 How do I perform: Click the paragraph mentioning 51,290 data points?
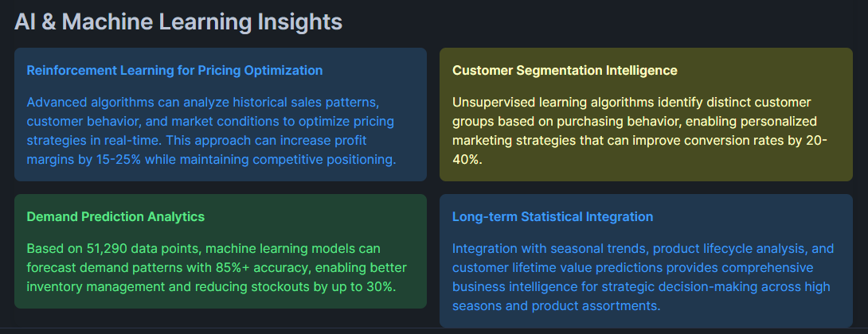coord(211,267)
